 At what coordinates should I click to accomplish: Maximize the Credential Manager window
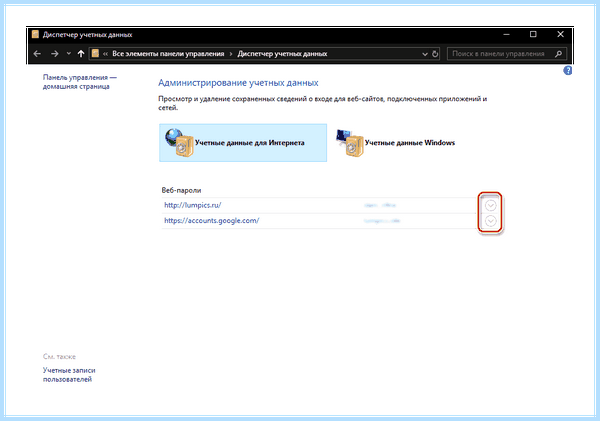click(x=533, y=34)
